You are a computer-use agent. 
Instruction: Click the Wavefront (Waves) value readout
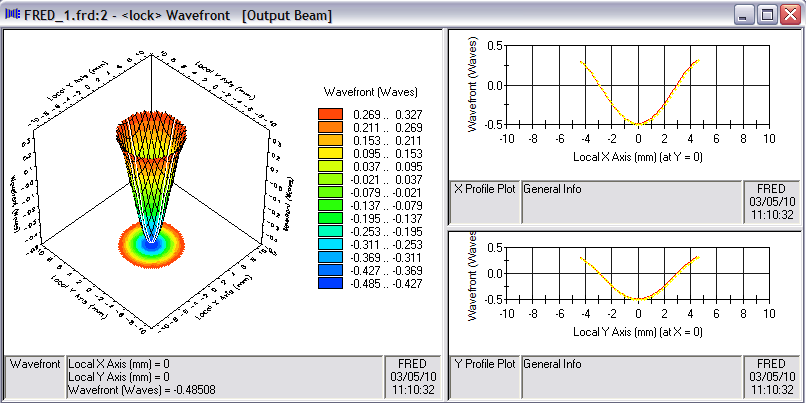point(142,389)
